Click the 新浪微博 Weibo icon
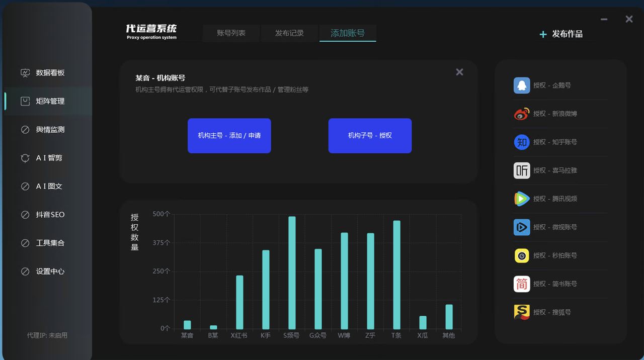644x360 pixels. 522,114
